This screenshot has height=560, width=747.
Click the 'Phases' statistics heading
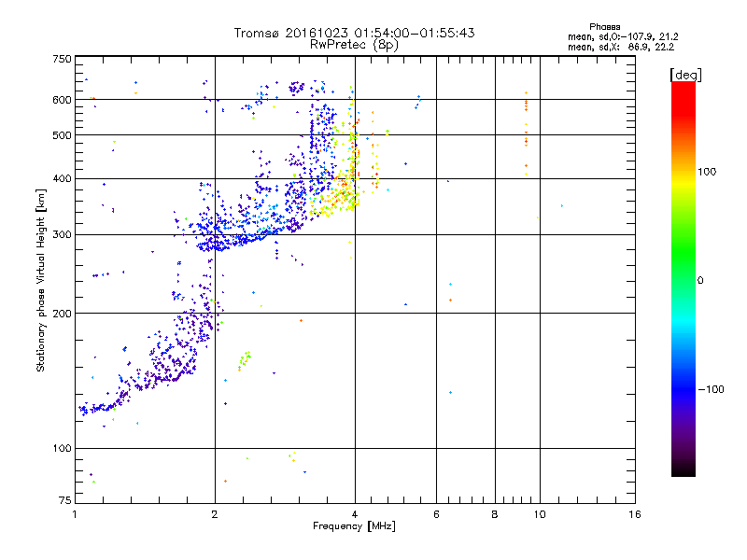[604, 27]
